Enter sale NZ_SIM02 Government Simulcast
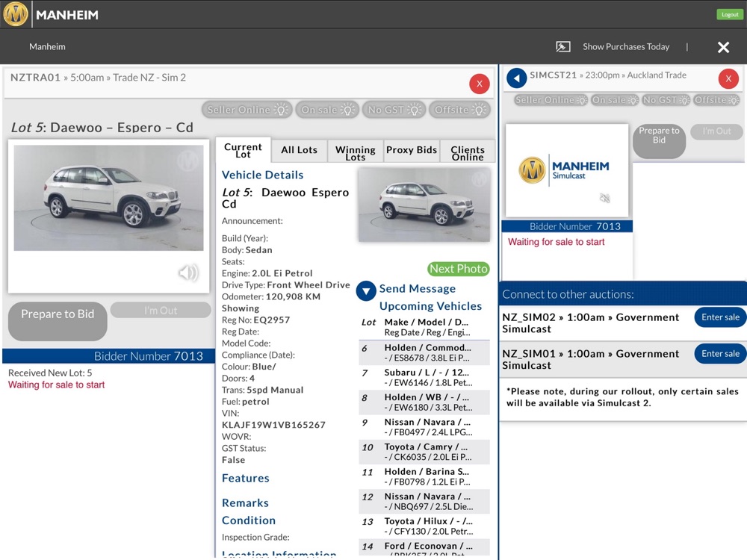This screenshot has width=747, height=560. [x=720, y=317]
